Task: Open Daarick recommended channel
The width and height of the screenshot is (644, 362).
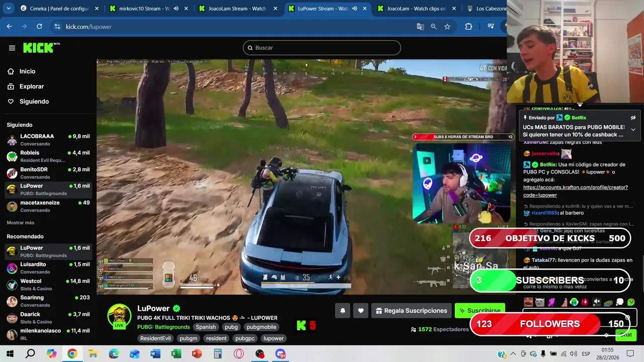Action: [x=48, y=318]
